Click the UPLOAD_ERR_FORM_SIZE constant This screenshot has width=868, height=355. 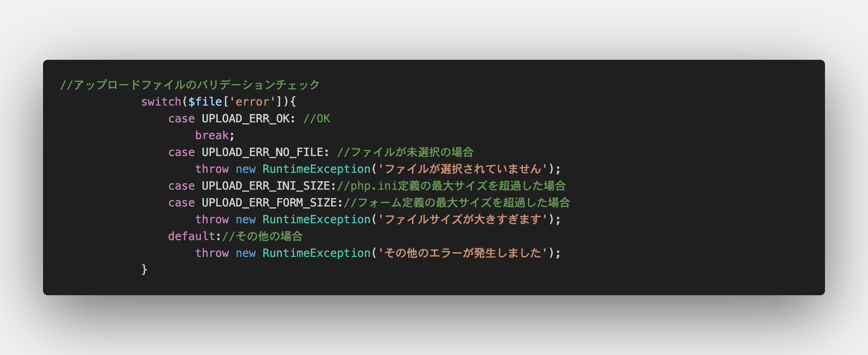(269, 203)
